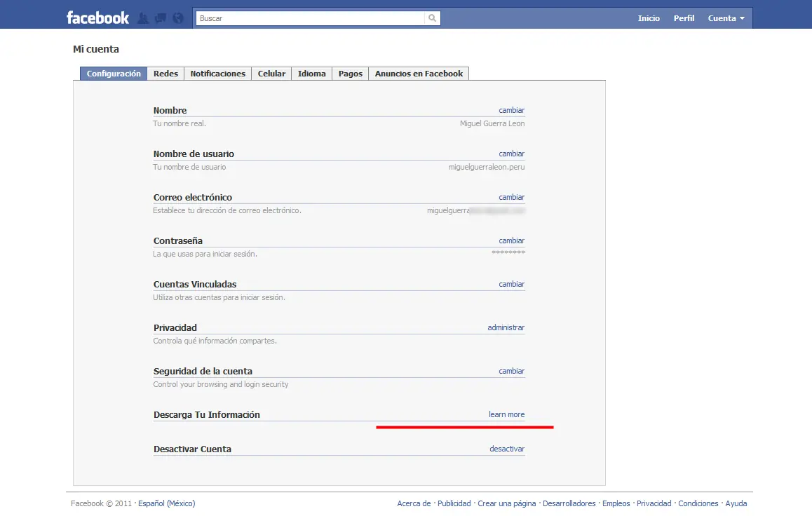Expand the Cuenta dropdown menu
Image resolution: width=812 pixels, height=516 pixels.
[x=726, y=18]
